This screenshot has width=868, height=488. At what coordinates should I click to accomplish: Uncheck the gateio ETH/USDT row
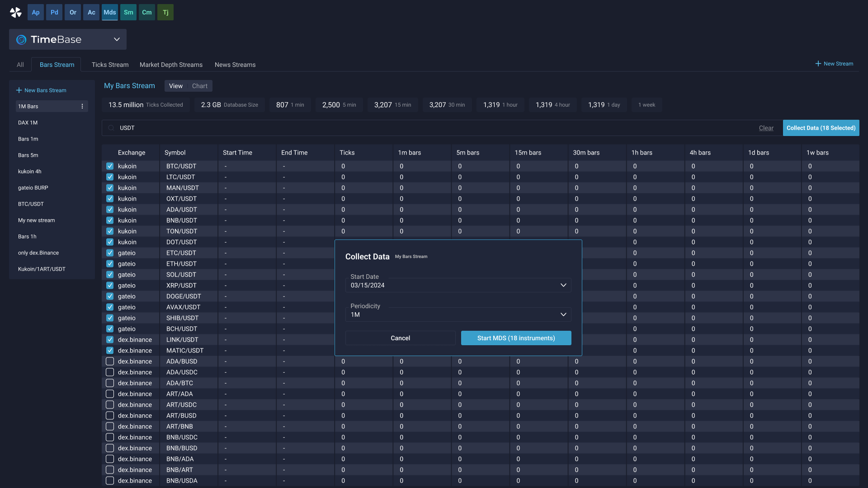(110, 263)
